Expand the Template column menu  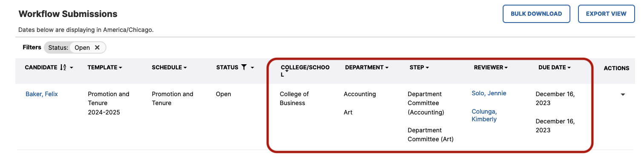point(120,68)
